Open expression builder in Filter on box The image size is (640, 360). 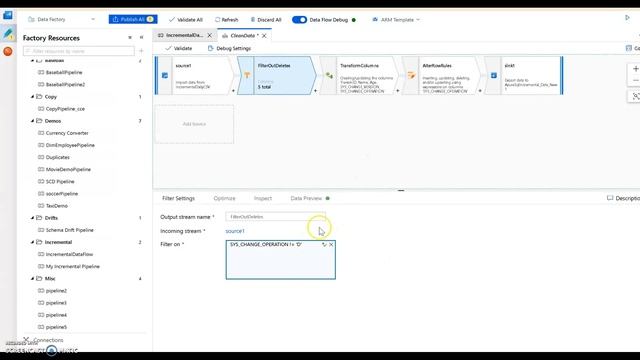tap(324, 244)
